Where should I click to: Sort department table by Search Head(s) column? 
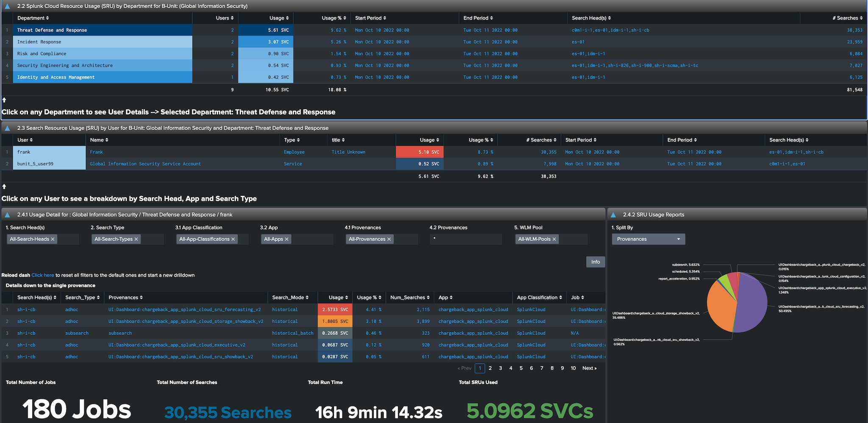tap(591, 18)
